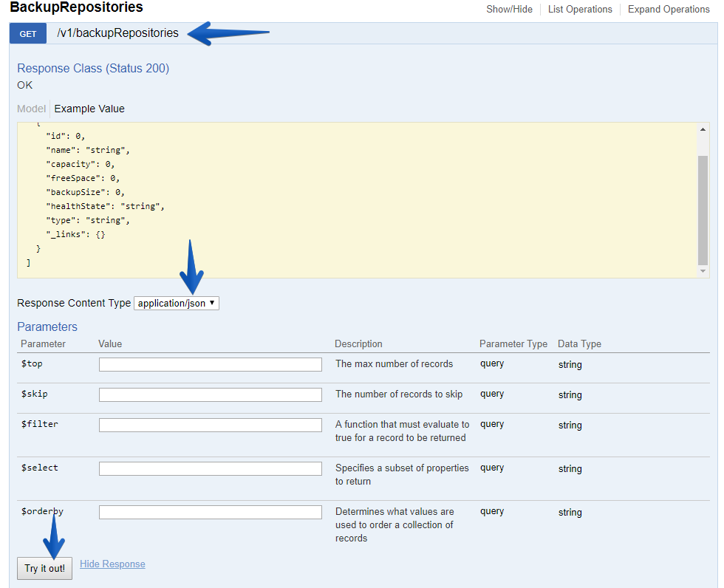Viewport: 724px width, 588px height.
Task: Click the Data Type column header
Action: click(x=579, y=343)
